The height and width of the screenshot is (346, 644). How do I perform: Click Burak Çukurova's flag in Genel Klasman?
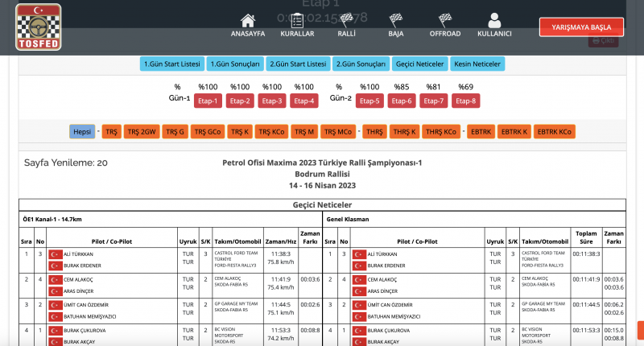click(x=359, y=331)
